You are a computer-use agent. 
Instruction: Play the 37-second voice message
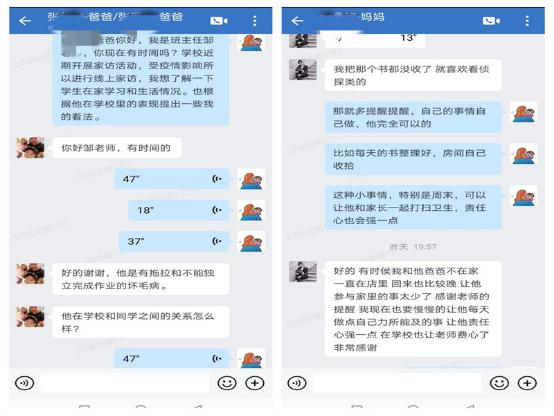174,241
